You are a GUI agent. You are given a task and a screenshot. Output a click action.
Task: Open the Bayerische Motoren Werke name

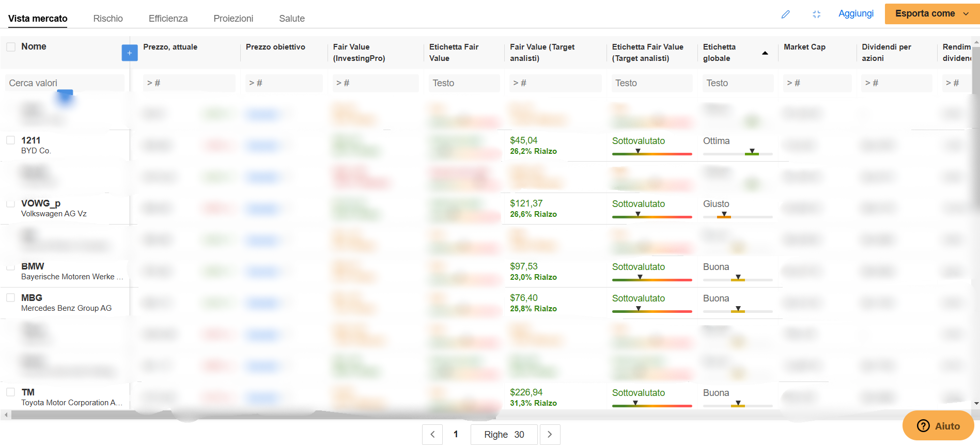click(72, 277)
